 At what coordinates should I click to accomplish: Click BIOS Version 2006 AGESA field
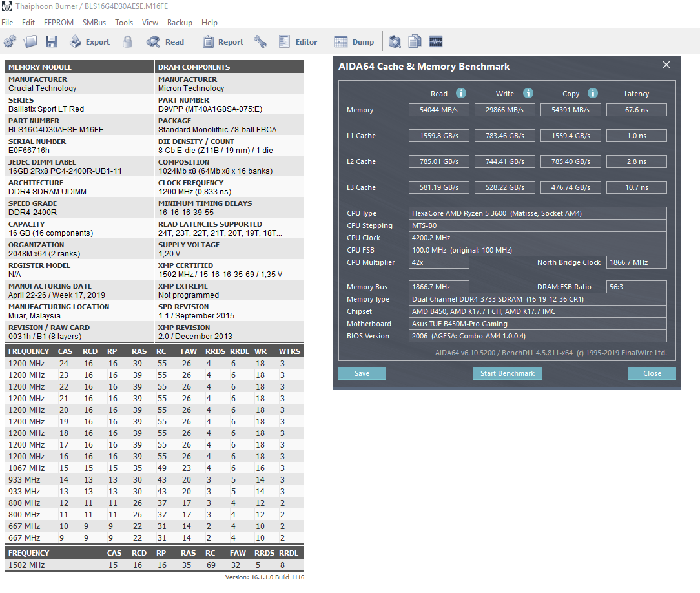(537, 336)
